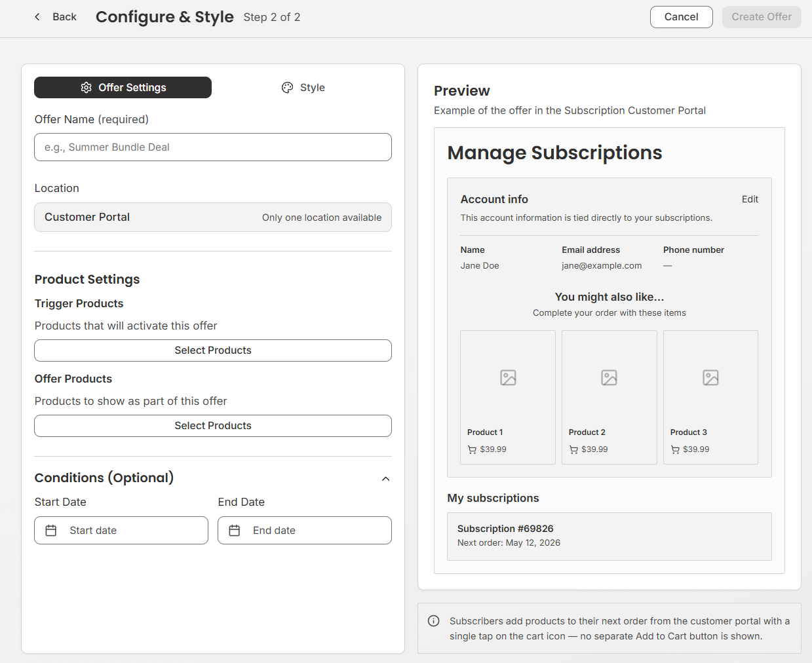Click the Create Offer button
Image resolution: width=812 pixels, height=663 pixels.
pyautogui.click(x=762, y=17)
